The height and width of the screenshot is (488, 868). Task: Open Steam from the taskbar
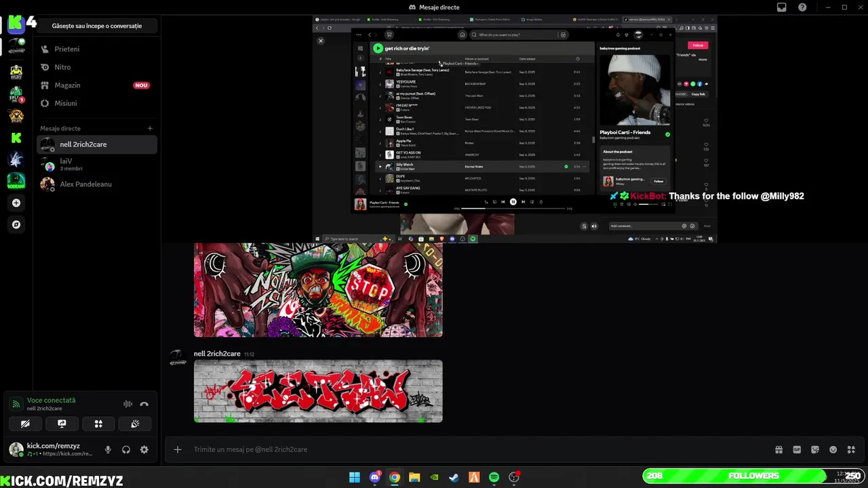click(454, 477)
